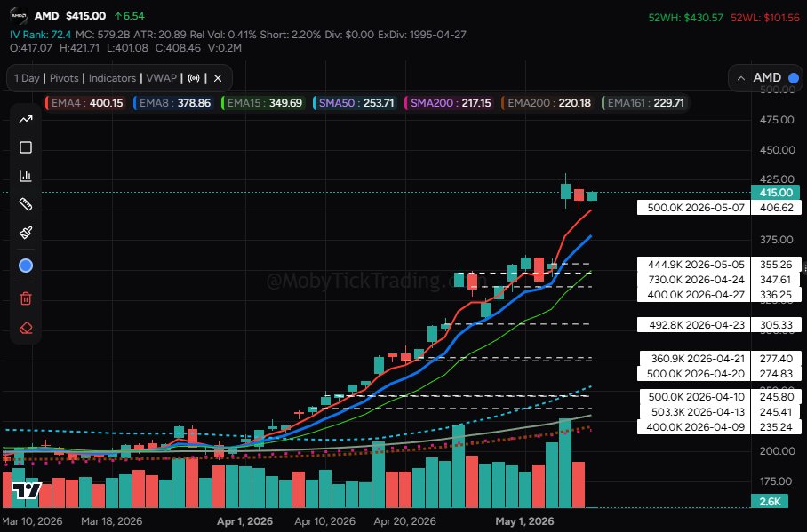The width and height of the screenshot is (807, 532).
Task: Toggle the EMA4 indicator badge
Action: tap(85, 103)
